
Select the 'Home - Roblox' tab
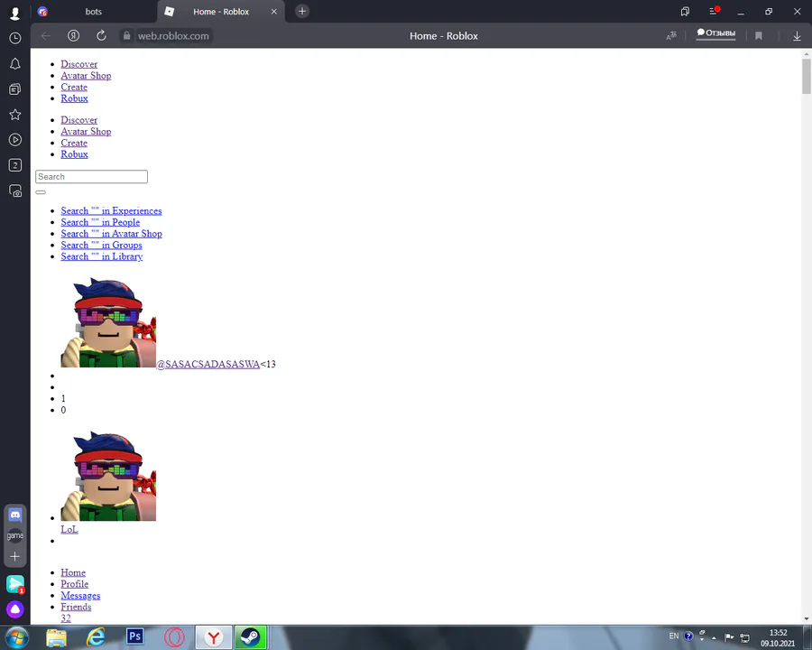[x=221, y=12]
